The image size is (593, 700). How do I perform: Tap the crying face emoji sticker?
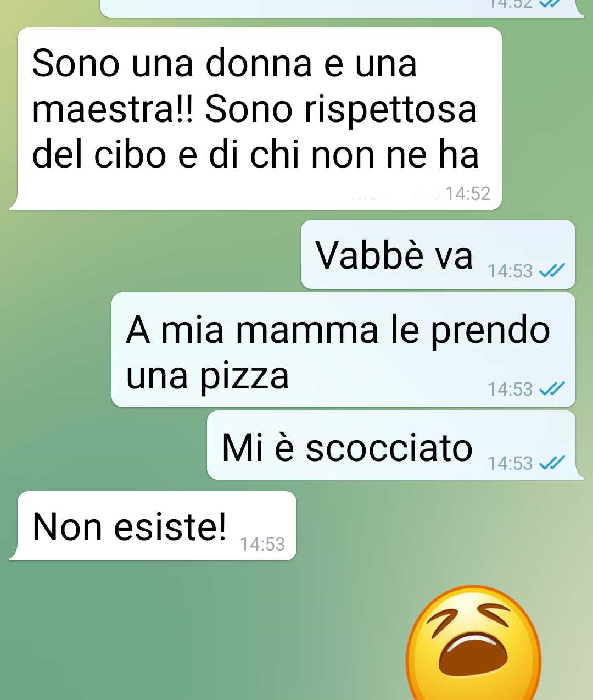473,643
